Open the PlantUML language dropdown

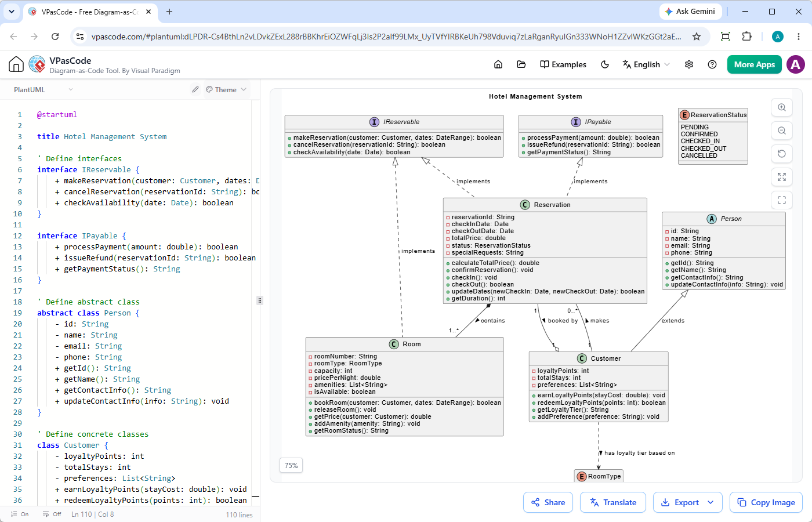[x=43, y=89]
